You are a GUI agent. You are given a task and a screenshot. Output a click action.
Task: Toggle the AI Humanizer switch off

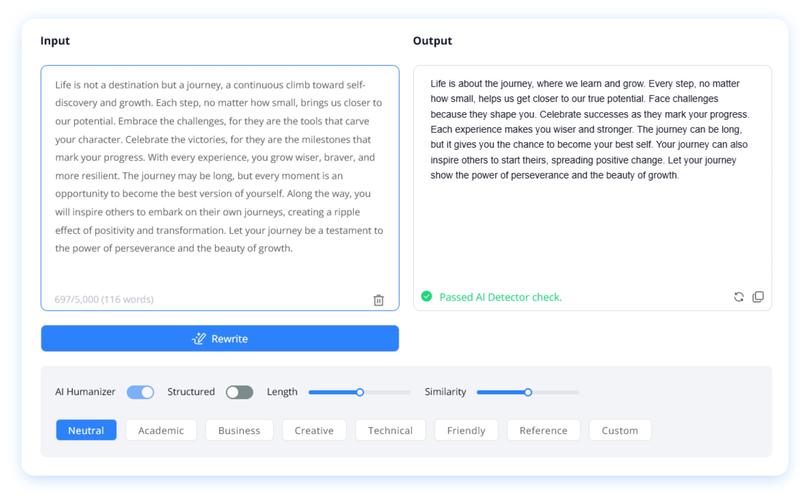tap(140, 392)
